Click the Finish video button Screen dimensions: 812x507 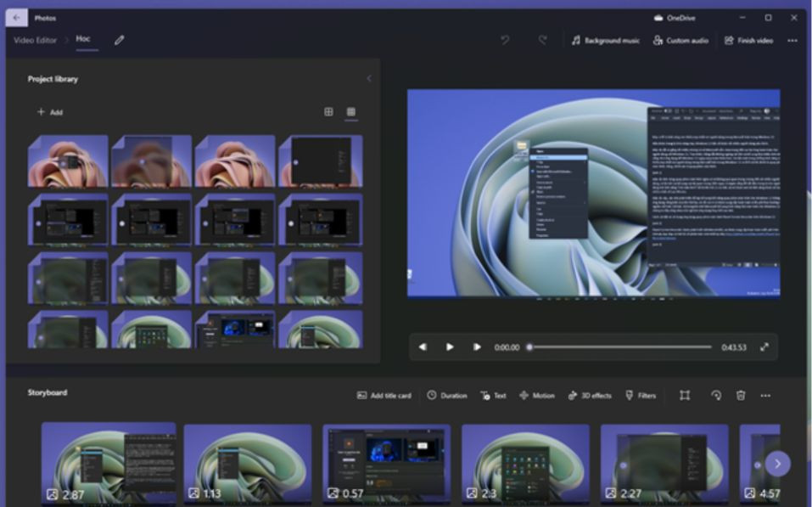(750, 39)
